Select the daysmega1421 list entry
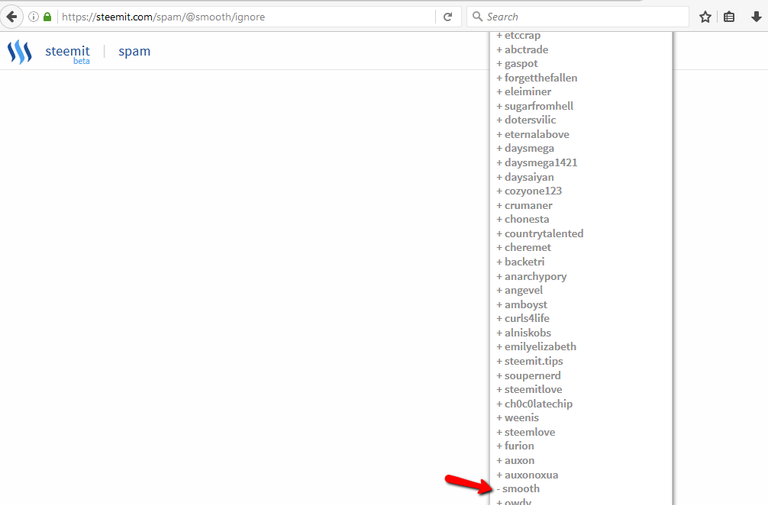Viewport: 768px width, 505px height. pos(537,163)
